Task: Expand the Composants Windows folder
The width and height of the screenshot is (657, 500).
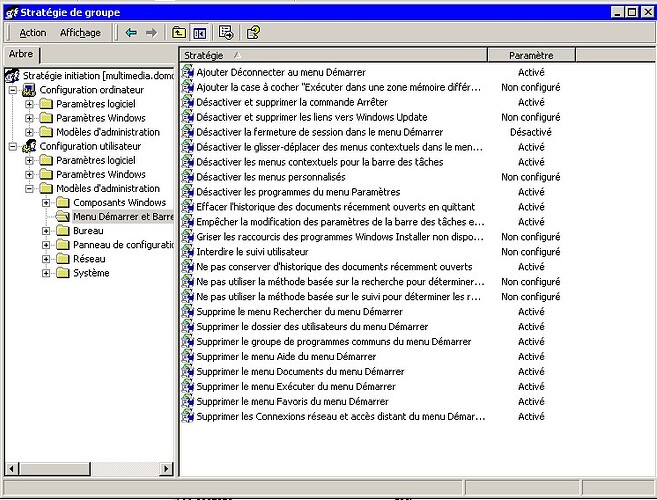Action: 47,202
